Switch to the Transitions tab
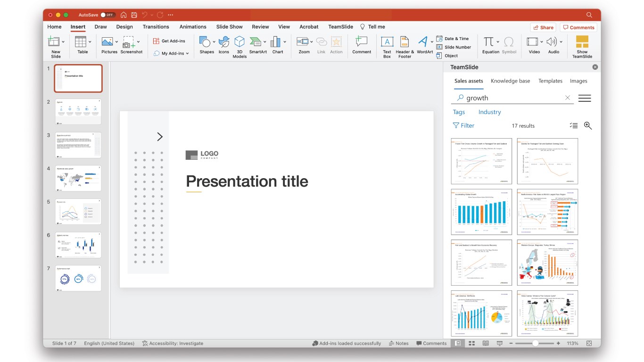Screen dimensions: 644x362 [156, 27]
